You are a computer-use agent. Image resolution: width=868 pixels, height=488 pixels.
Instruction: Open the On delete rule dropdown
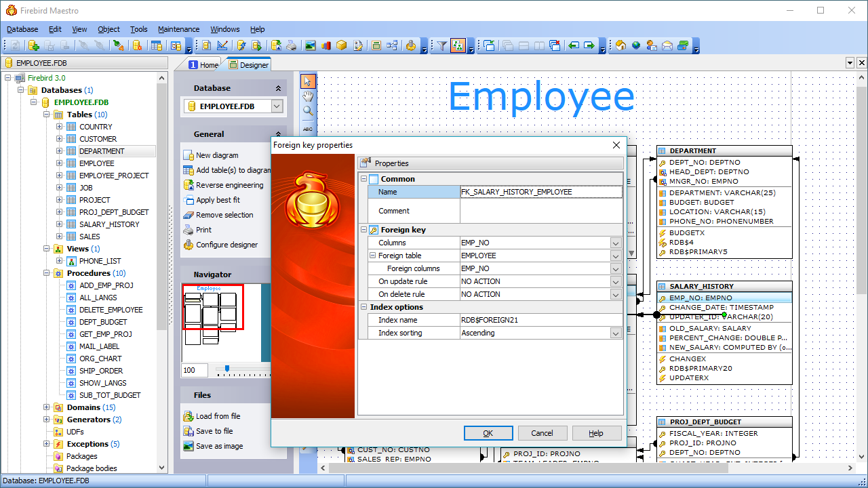pyautogui.click(x=615, y=294)
